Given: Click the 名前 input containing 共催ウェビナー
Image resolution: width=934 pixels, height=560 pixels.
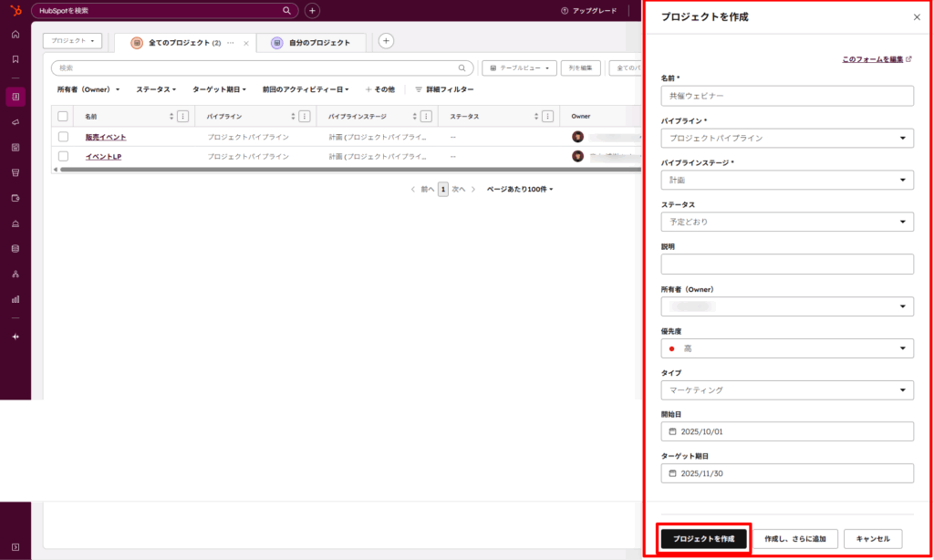Looking at the screenshot, I should point(787,96).
